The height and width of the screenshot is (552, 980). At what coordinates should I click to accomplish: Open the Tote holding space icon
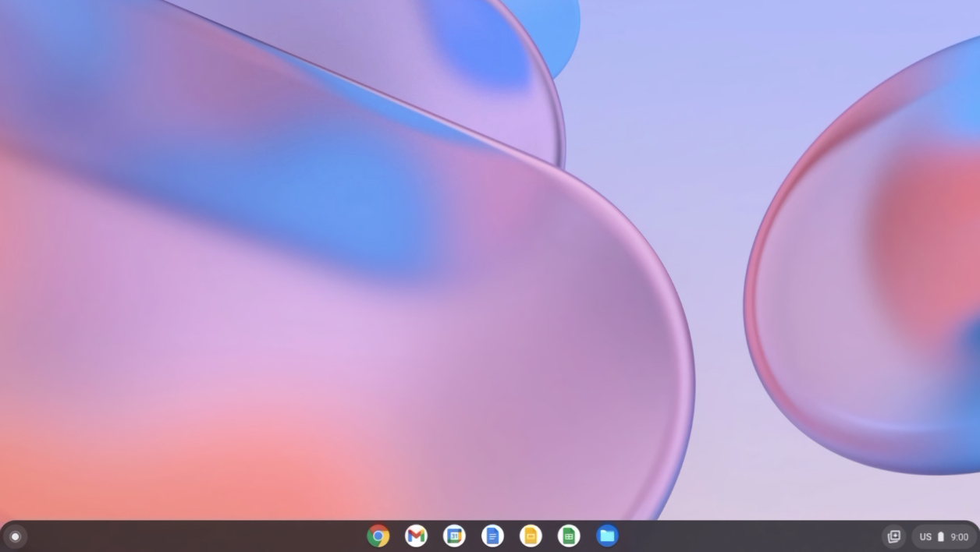click(x=894, y=536)
